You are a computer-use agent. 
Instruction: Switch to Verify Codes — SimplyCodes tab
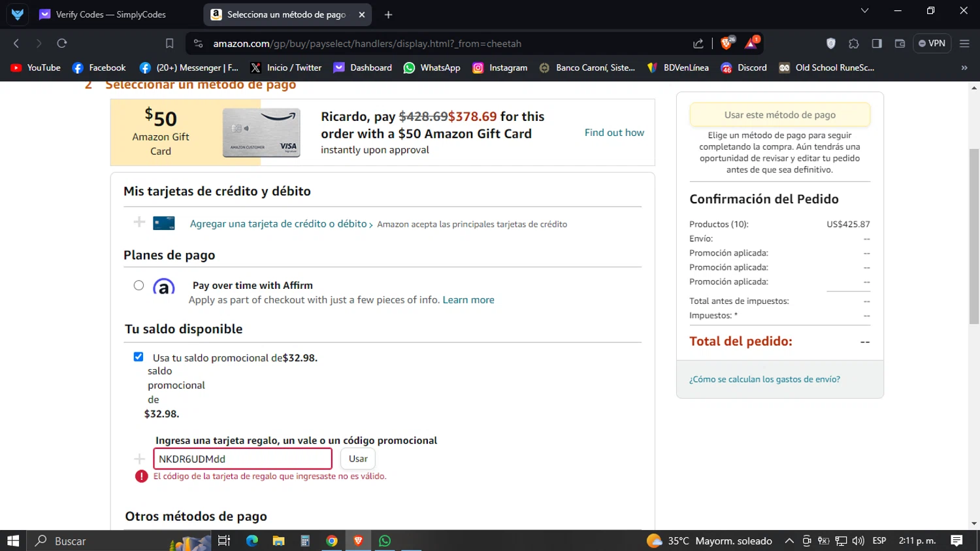point(111,14)
